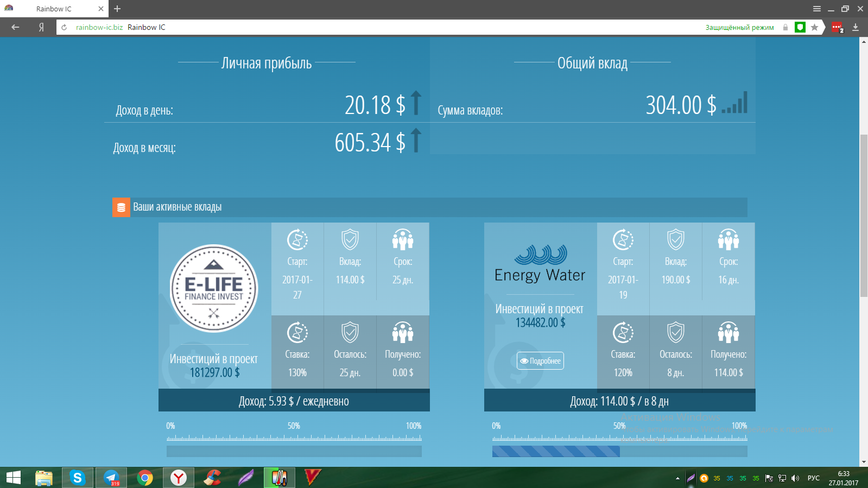Click the browser address bar
Screen dimensions: 868x488
380,27
